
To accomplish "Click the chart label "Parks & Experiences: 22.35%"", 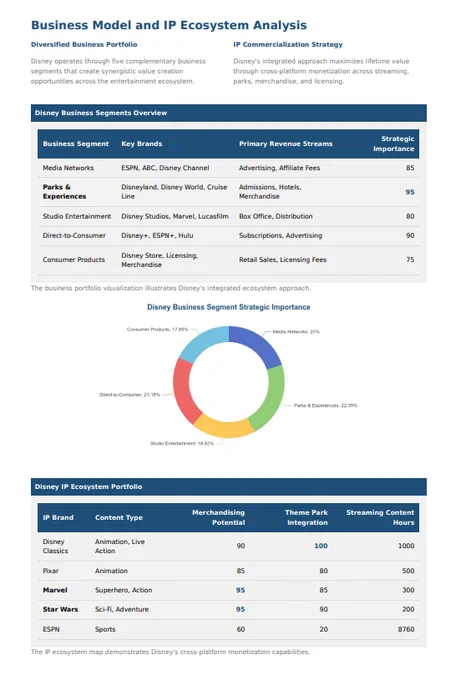I will pyautogui.click(x=325, y=405).
